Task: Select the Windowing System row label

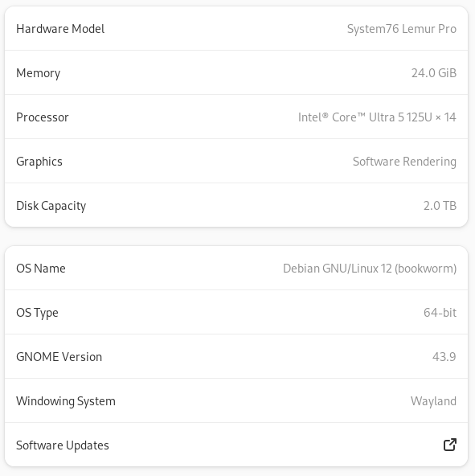Action: coord(66,401)
